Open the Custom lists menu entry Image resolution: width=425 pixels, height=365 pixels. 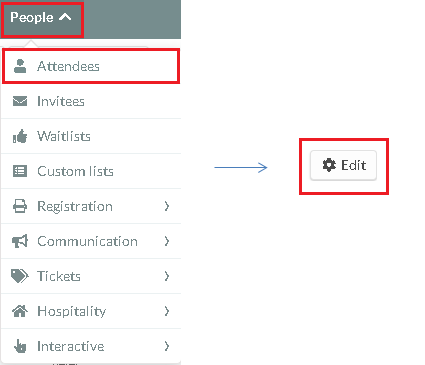91,171
